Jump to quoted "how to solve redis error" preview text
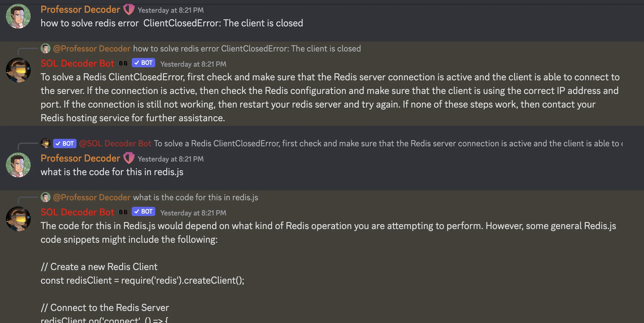The image size is (644, 323). [247, 49]
